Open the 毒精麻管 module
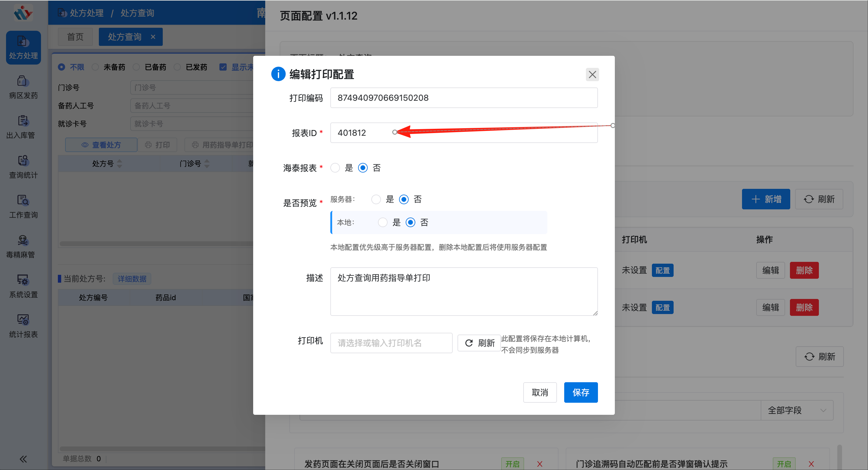 click(x=23, y=246)
